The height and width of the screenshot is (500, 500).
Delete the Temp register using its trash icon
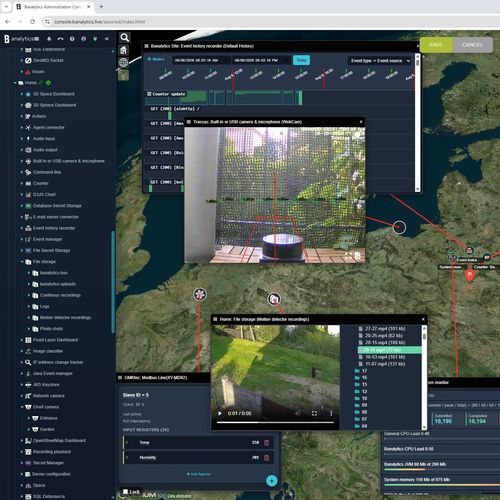(266, 443)
